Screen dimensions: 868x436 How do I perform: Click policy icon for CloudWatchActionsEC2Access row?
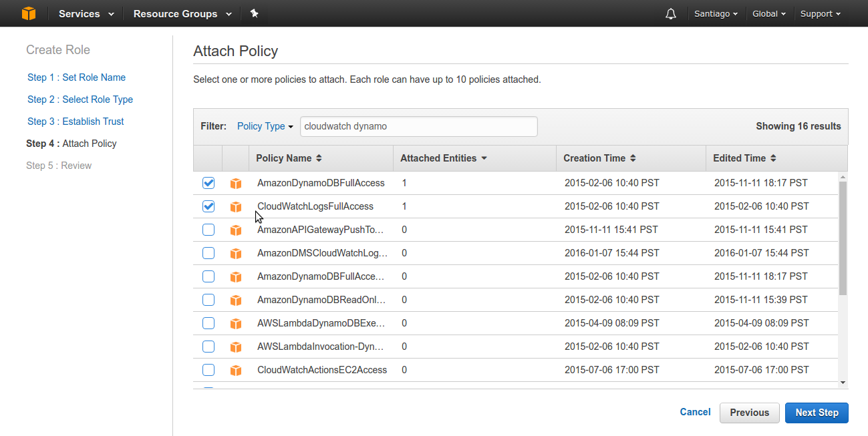coord(235,370)
